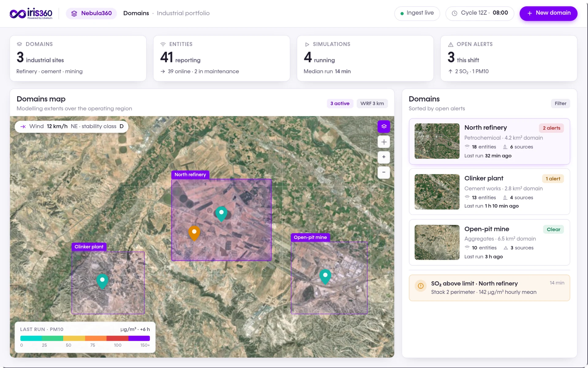Click the purple 150+ legend color segment
588x368 pixels.
click(139, 338)
